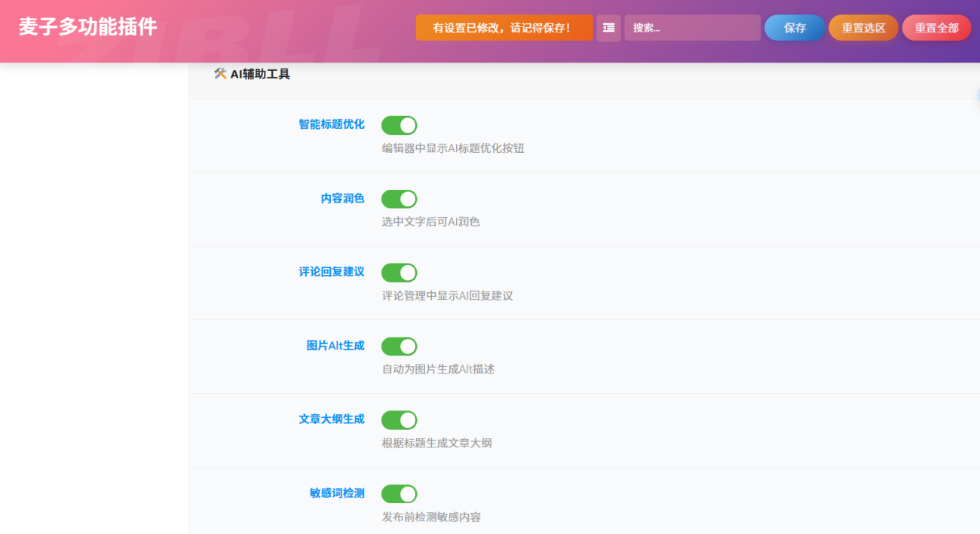
Task: Select the 智能标题优化 label text
Action: click(331, 124)
